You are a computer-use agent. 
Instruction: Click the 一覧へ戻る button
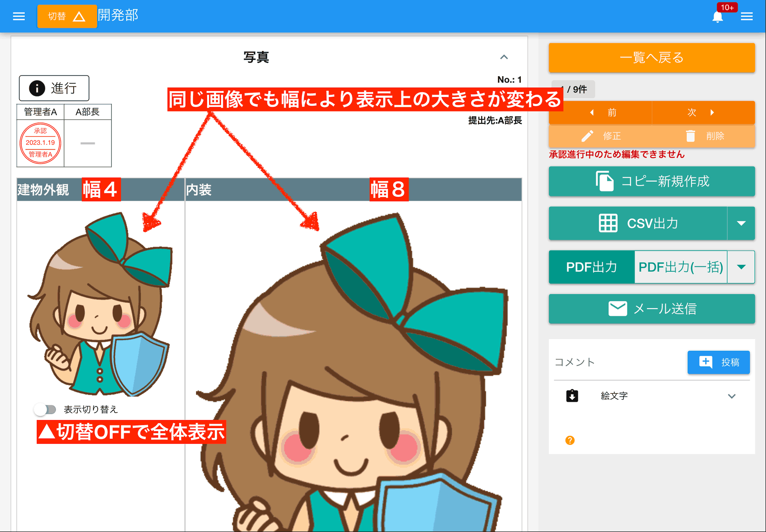click(651, 58)
